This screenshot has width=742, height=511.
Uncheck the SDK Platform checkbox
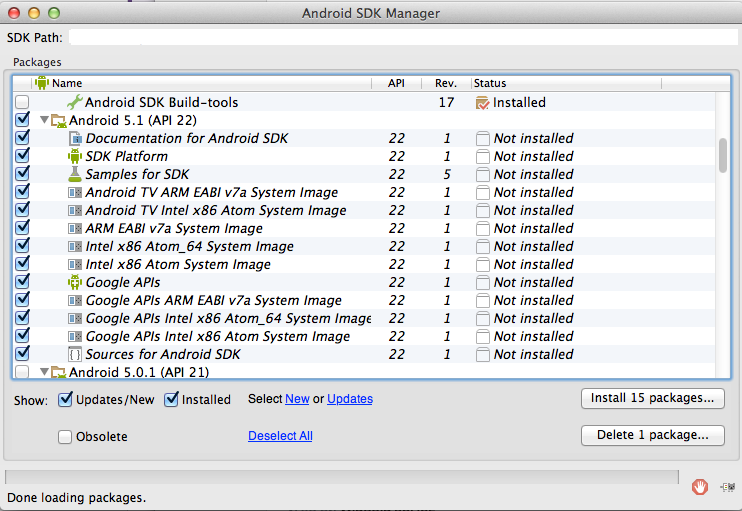coord(22,155)
